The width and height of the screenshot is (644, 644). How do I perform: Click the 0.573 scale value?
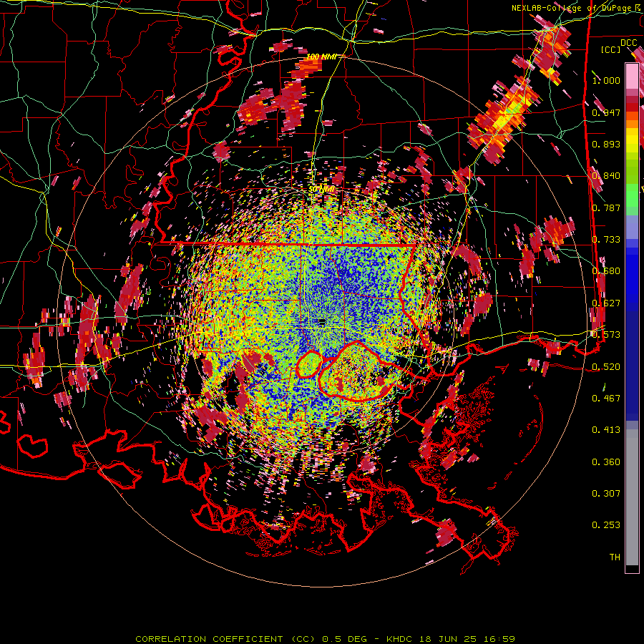pos(606,335)
